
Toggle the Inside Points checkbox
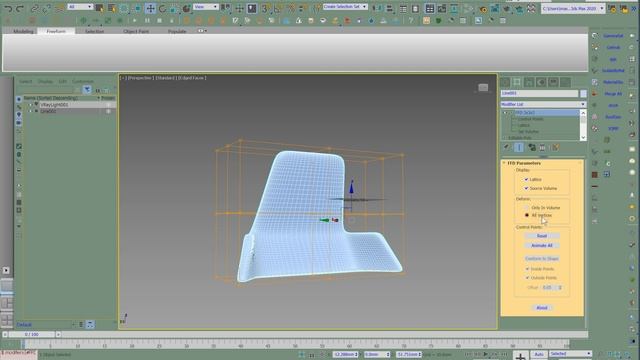(527, 269)
